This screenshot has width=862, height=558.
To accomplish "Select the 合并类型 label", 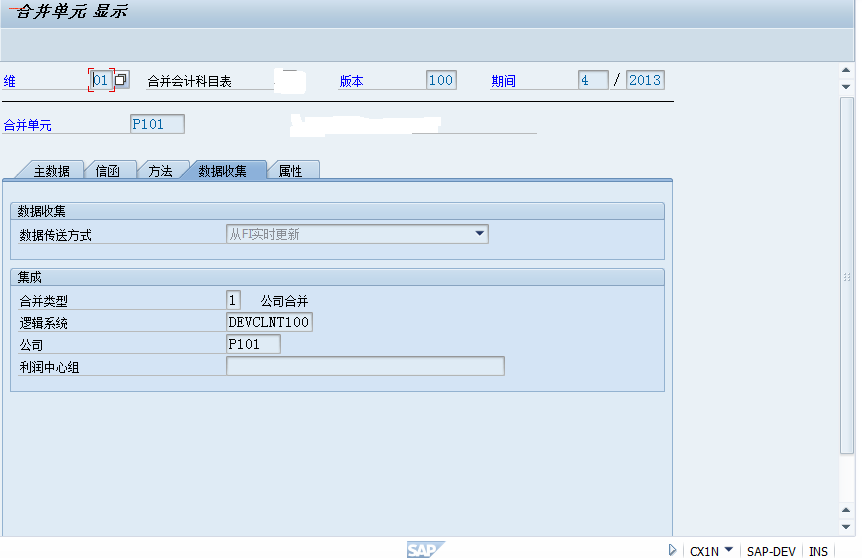I will click(43, 301).
